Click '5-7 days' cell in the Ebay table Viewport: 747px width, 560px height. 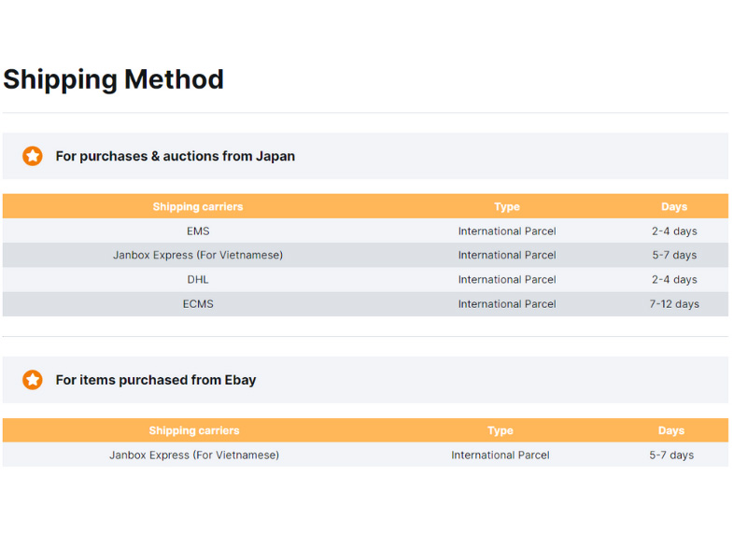coord(671,455)
